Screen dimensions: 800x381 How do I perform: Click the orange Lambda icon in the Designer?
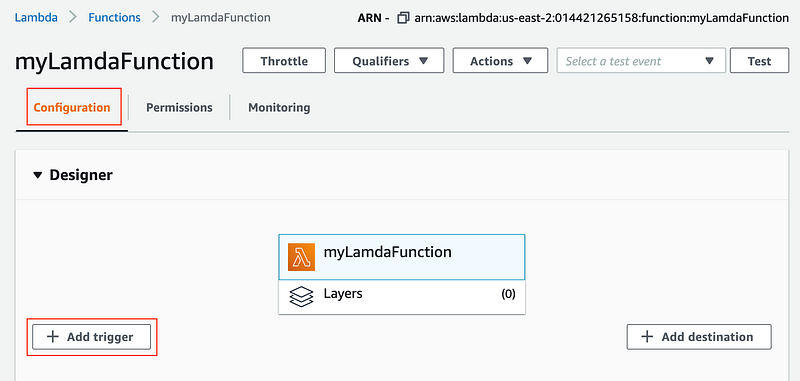click(301, 257)
